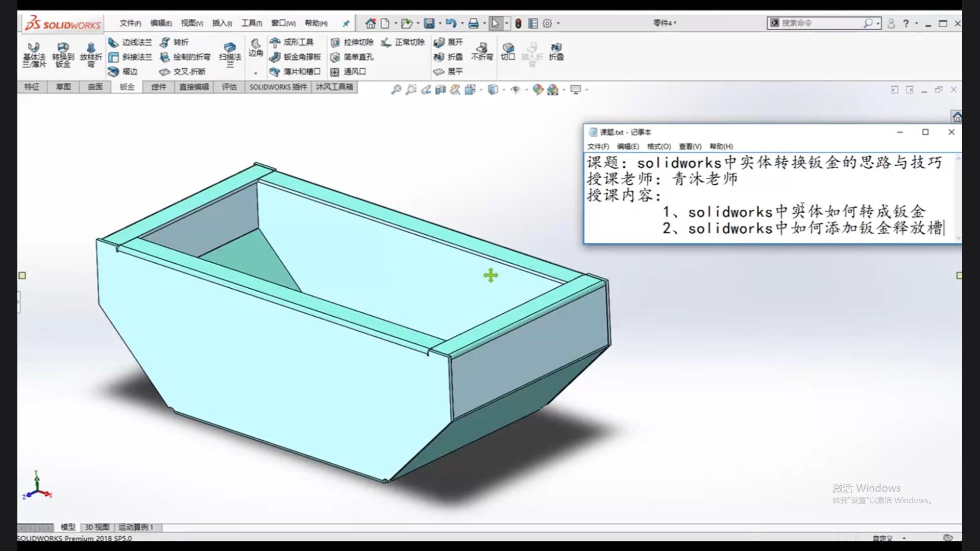980x551 pixels.
Task: Select the Base Flange/Tab tool (基体法兰/薄片)
Action: point(34,55)
